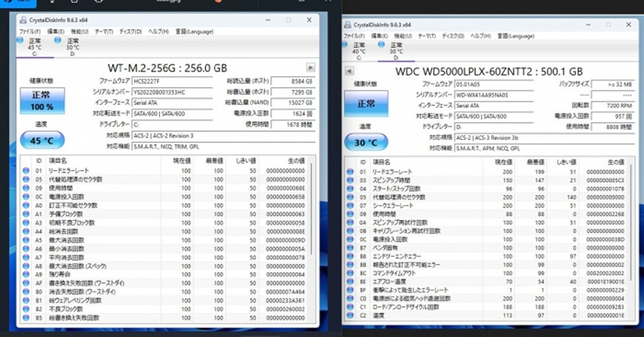The image size is (644, 337).
Task: Click status circle for A4 総消去回数 row
Action: click(x=26, y=231)
